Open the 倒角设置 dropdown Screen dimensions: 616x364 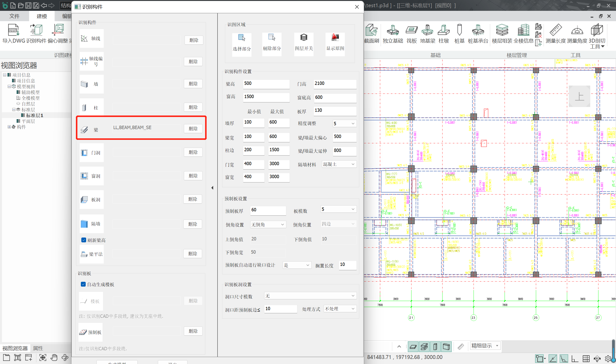coord(268,224)
